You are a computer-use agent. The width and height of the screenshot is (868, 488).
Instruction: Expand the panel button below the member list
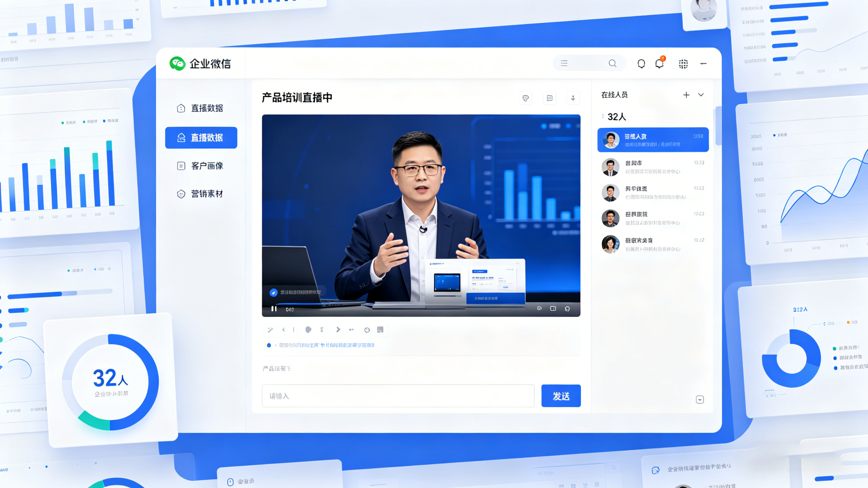[x=700, y=399]
